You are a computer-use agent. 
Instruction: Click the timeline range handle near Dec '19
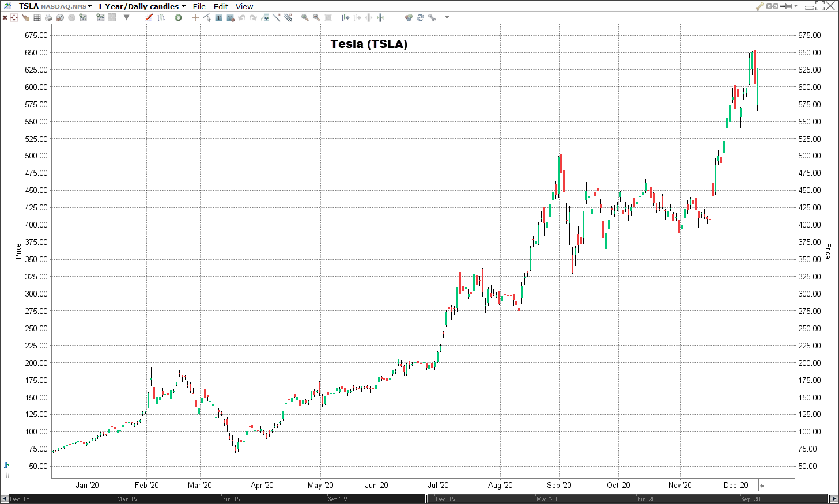coord(428,499)
